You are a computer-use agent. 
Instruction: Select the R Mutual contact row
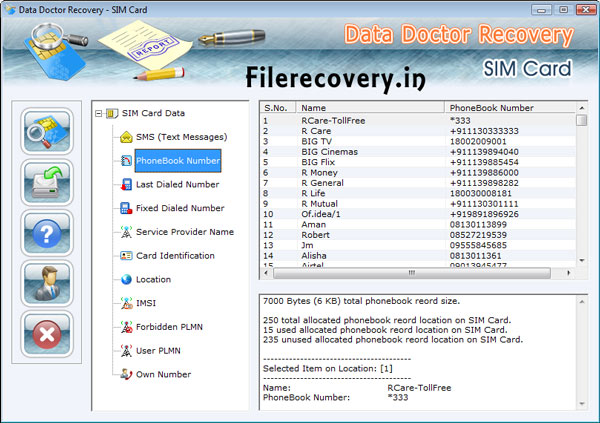(418, 204)
